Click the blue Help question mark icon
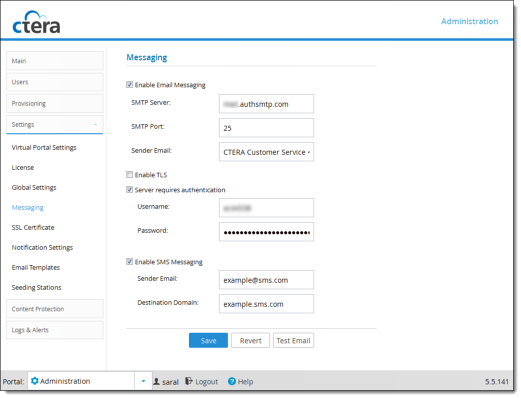Viewport: 521px width, 398px height. coord(232,381)
